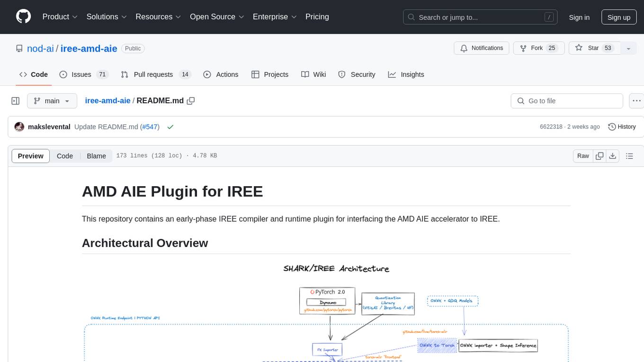Open makslevental's avatar

(x=19, y=127)
